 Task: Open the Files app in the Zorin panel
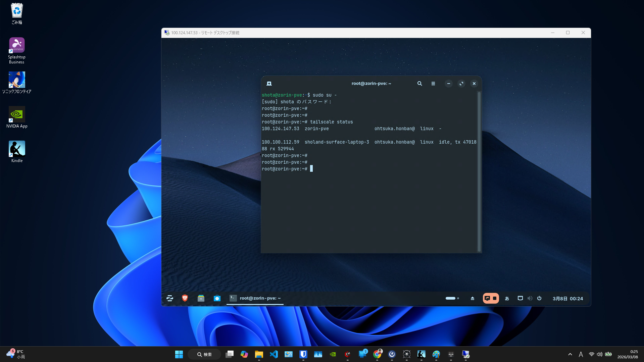[201, 298]
